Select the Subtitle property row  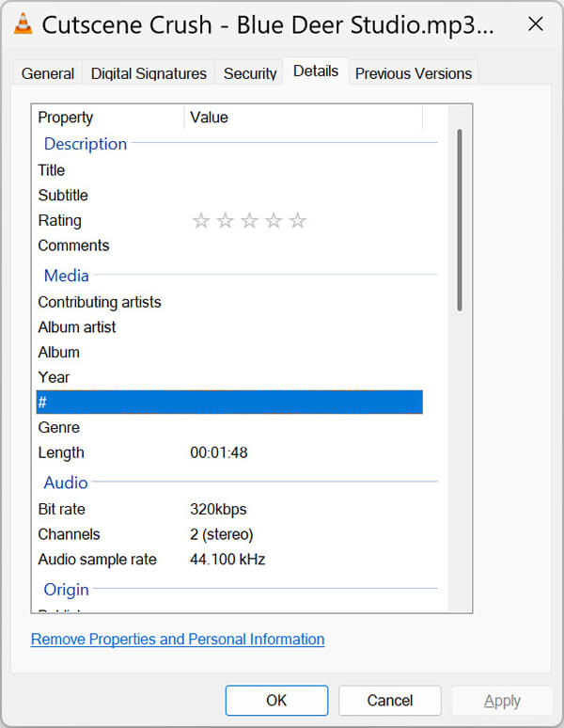click(229, 196)
